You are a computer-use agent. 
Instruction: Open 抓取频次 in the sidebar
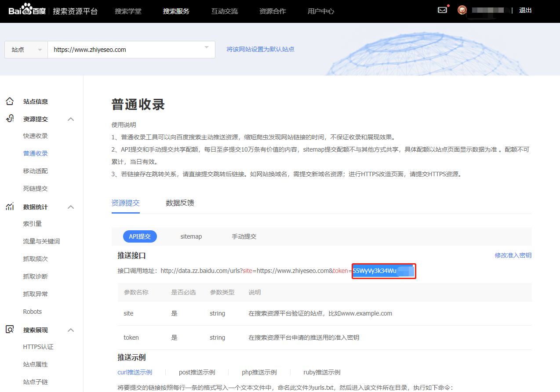click(x=35, y=259)
